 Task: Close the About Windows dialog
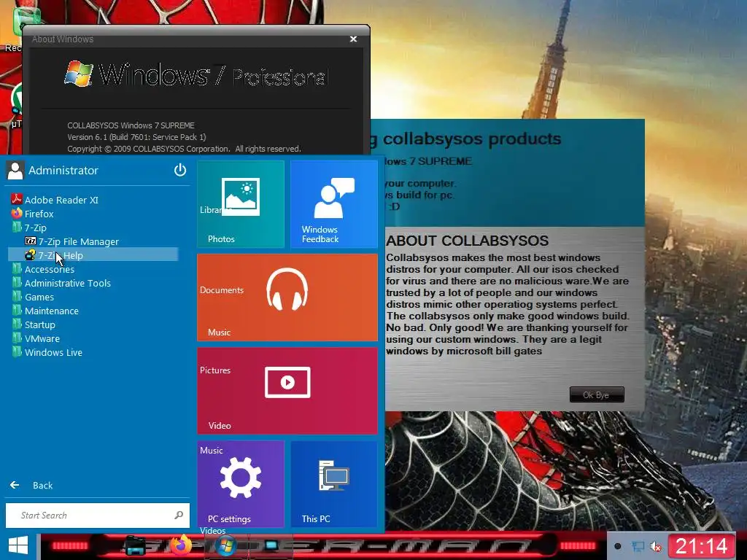tap(353, 39)
